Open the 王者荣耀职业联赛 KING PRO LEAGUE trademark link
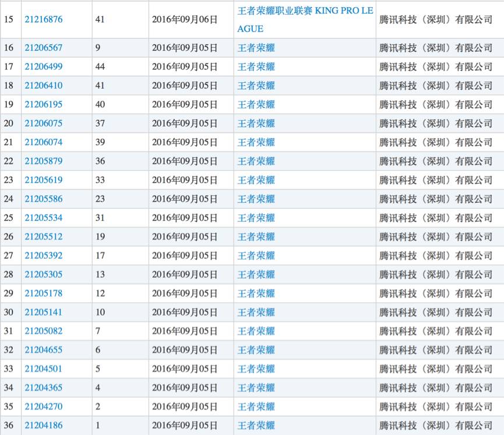Image resolution: width=504 pixels, height=435 pixels. pyautogui.click(x=305, y=20)
